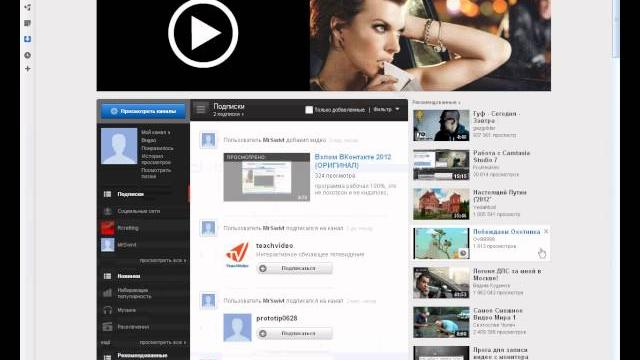Open the История просмотров link
Image resolution: width=640 pixels, height=360 pixels.
pyautogui.click(x=156, y=159)
